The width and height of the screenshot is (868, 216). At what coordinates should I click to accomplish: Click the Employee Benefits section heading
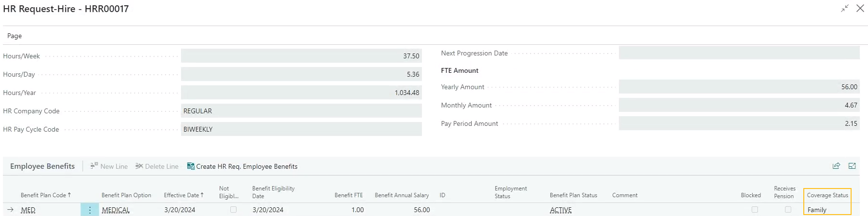click(42, 166)
